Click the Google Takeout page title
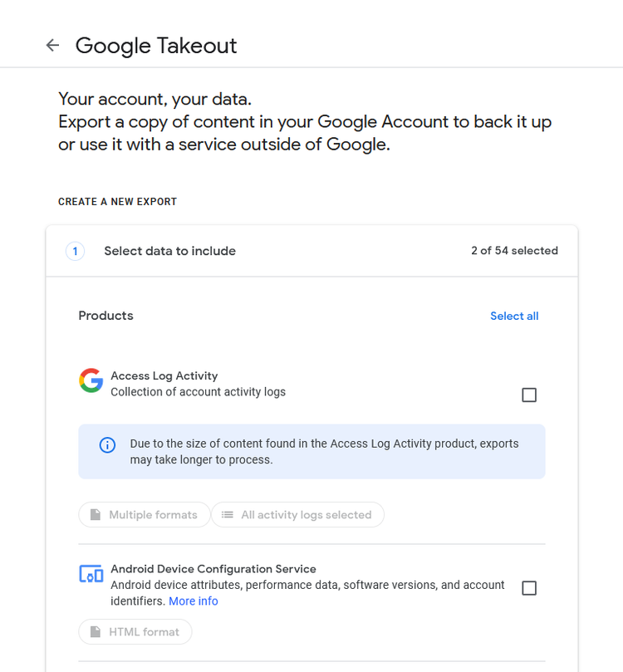The image size is (623, 672). pos(155,45)
